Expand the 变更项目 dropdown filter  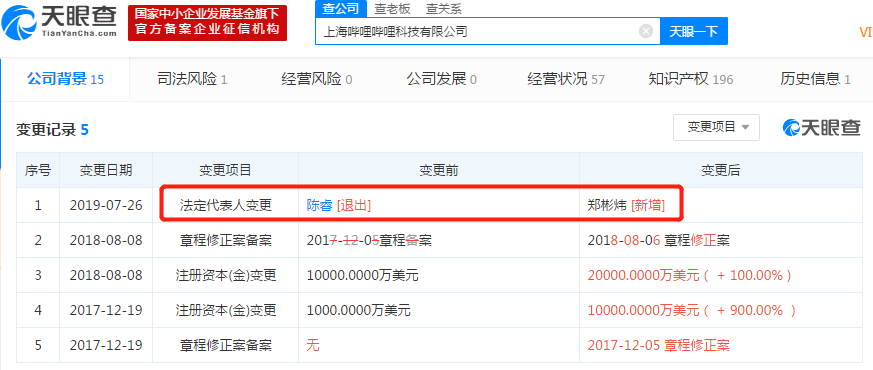click(717, 127)
